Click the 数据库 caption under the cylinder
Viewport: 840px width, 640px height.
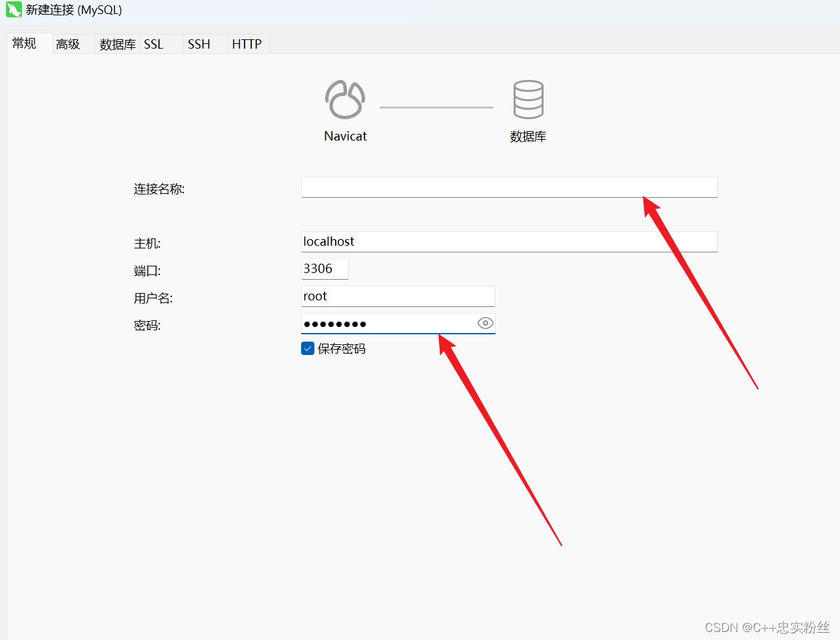(528, 137)
